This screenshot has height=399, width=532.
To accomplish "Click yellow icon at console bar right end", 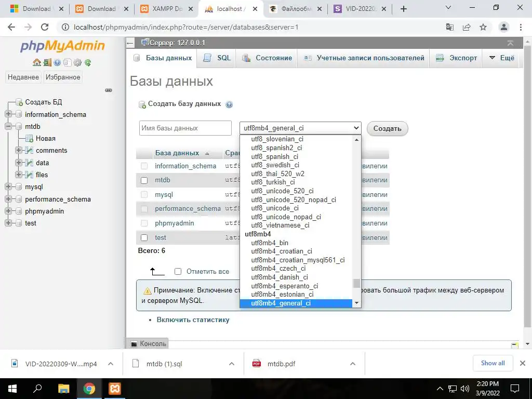I will tap(515, 345).
